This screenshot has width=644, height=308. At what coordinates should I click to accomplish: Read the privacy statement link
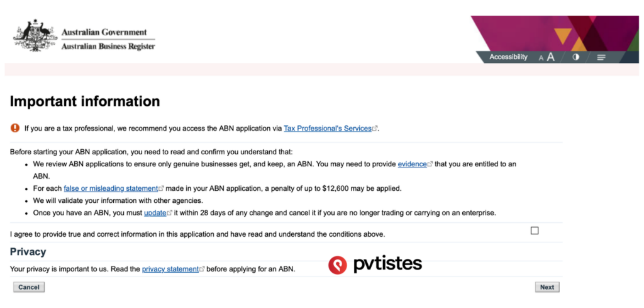pos(170,269)
